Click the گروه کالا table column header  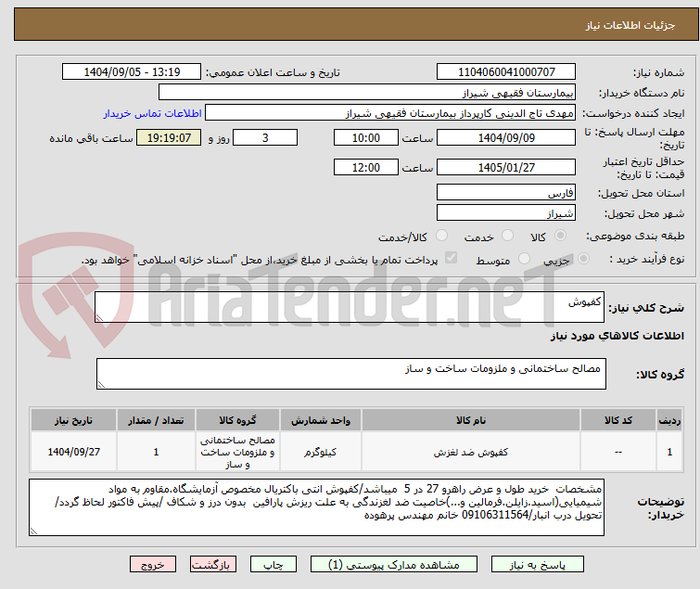pos(237,420)
